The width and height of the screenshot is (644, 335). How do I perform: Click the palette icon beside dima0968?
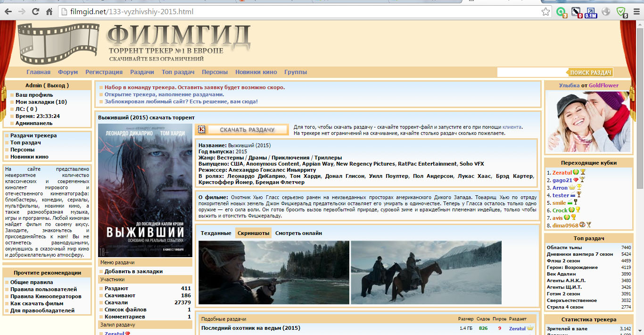point(582,225)
